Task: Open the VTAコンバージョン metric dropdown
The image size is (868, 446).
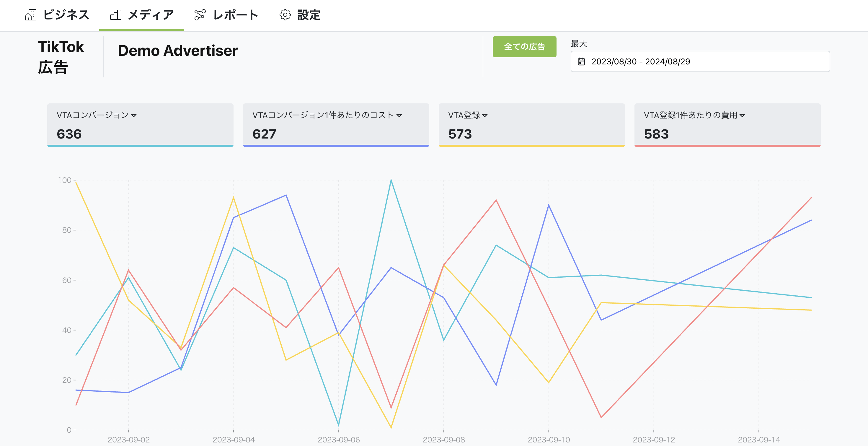Action: click(134, 115)
